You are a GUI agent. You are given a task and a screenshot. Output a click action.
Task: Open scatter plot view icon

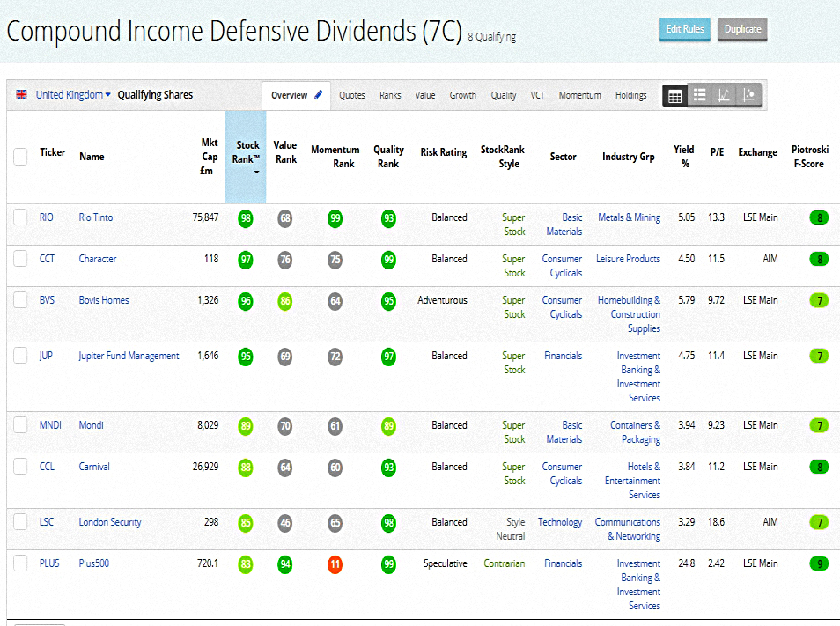tap(748, 96)
